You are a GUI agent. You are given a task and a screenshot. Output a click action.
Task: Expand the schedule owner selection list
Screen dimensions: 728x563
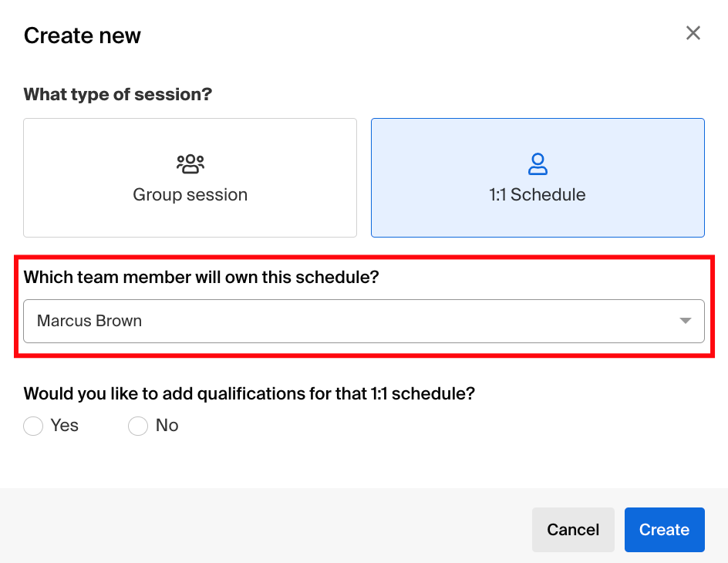364,321
